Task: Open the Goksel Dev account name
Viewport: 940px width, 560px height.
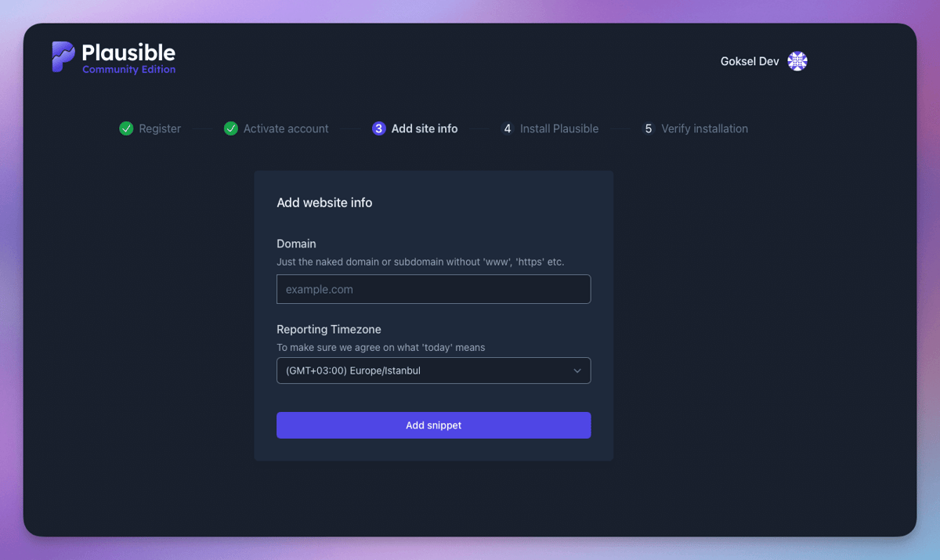Action: (x=750, y=61)
